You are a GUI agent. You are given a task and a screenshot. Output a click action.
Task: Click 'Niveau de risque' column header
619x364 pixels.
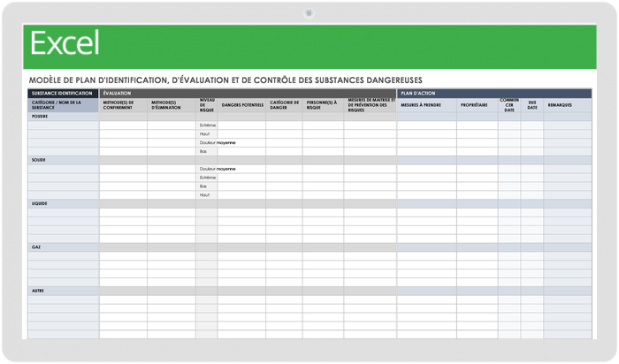(206, 105)
